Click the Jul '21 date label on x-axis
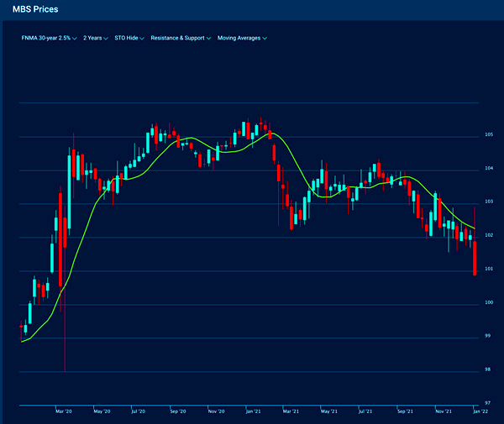 pos(366,412)
